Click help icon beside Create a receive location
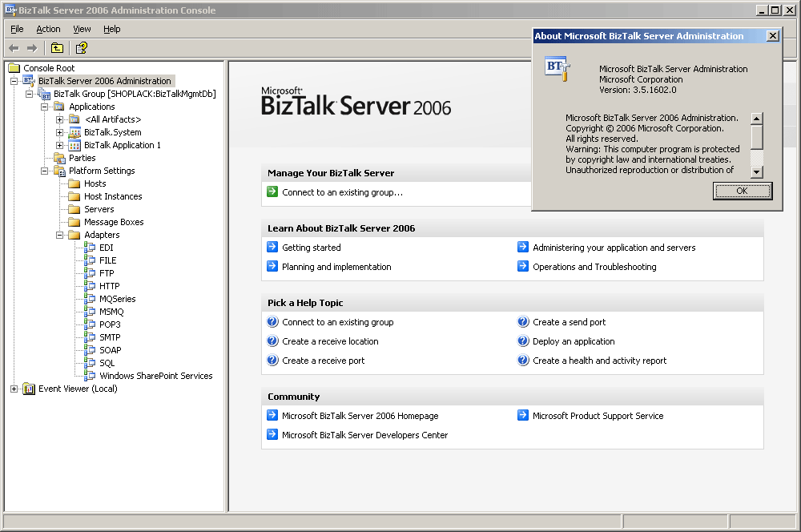 tap(272, 341)
